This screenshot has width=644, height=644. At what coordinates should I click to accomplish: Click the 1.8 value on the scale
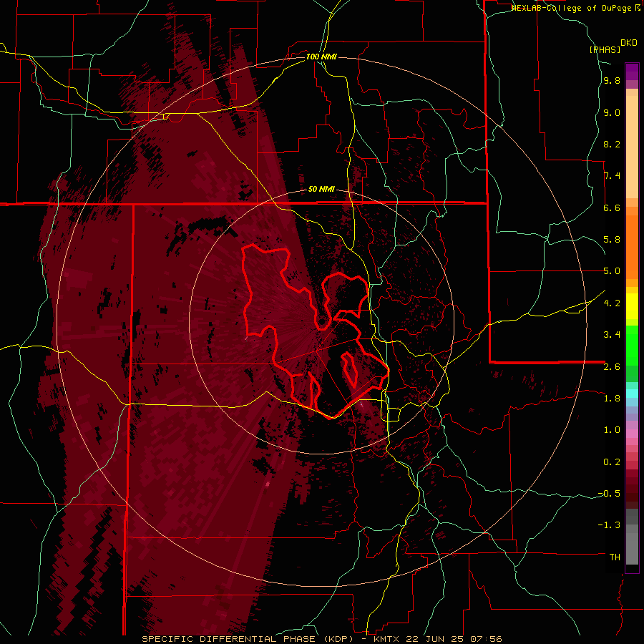tap(612, 399)
